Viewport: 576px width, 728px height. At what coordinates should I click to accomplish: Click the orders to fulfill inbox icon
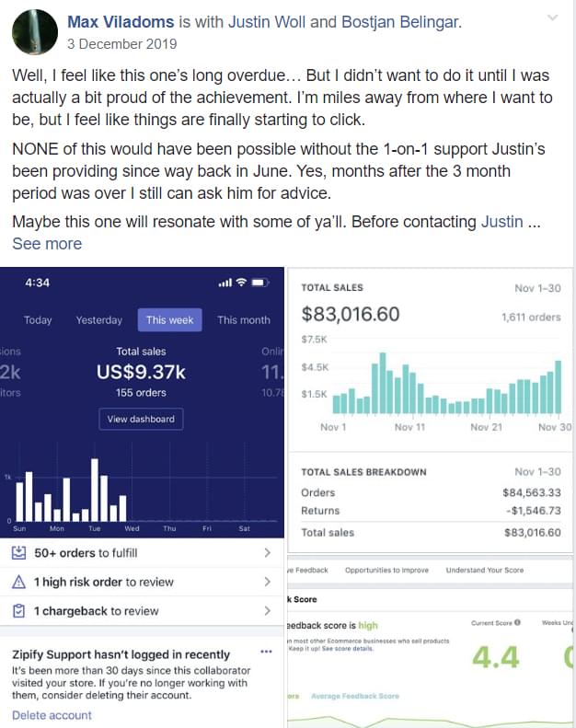[x=18, y=552]
